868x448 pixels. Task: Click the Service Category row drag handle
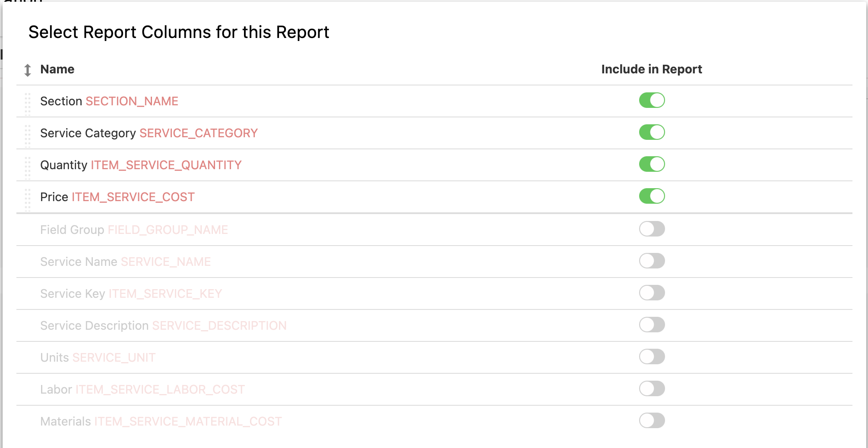click(x=28, y=136)
